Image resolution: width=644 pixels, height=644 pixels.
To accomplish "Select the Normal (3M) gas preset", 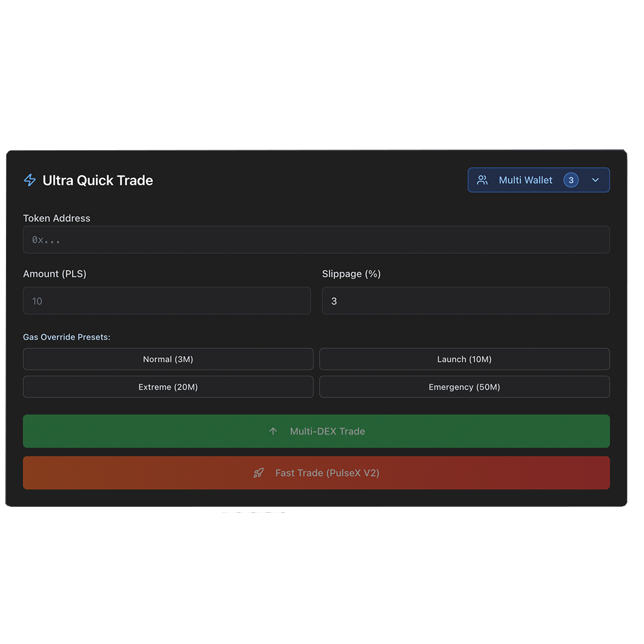I will pos(168,360).
